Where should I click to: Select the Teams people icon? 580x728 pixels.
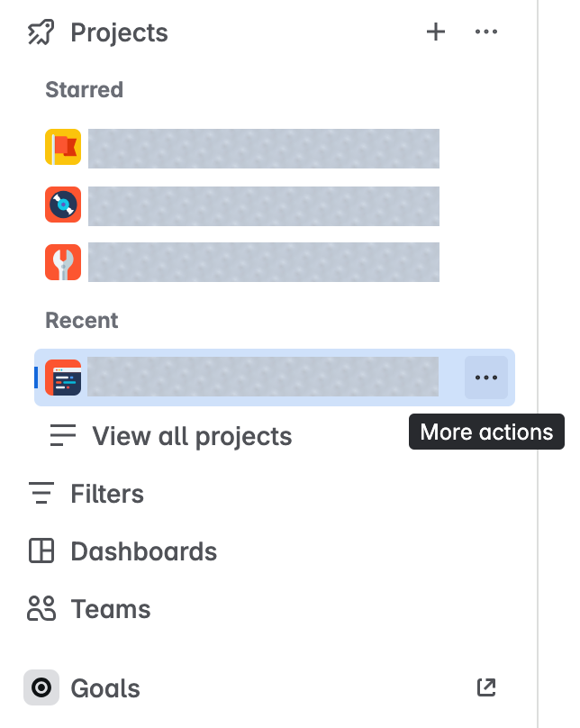pyautogui.click(x=41, y=609)
